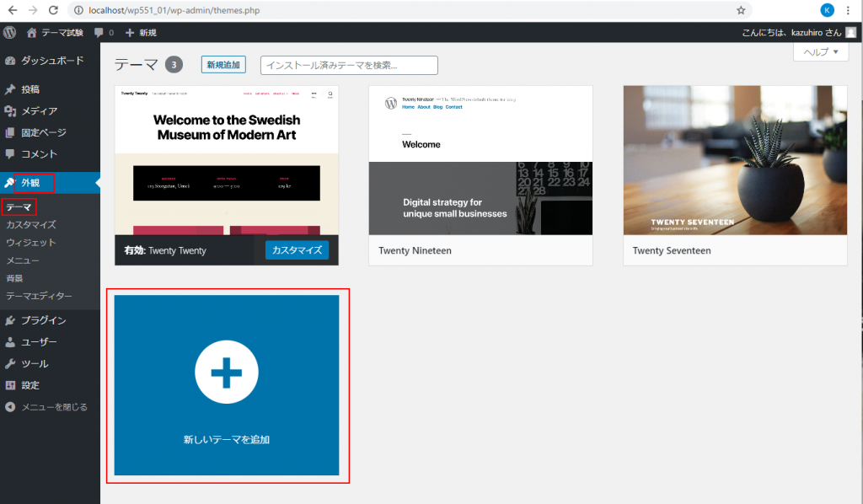
Task: Select the Twenty Seventeen theme thumbnail
Action: click(x=735, y=160)
